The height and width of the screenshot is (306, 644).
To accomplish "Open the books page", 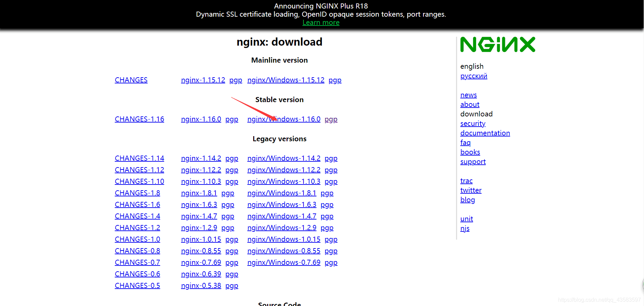I will click(470, 152).
